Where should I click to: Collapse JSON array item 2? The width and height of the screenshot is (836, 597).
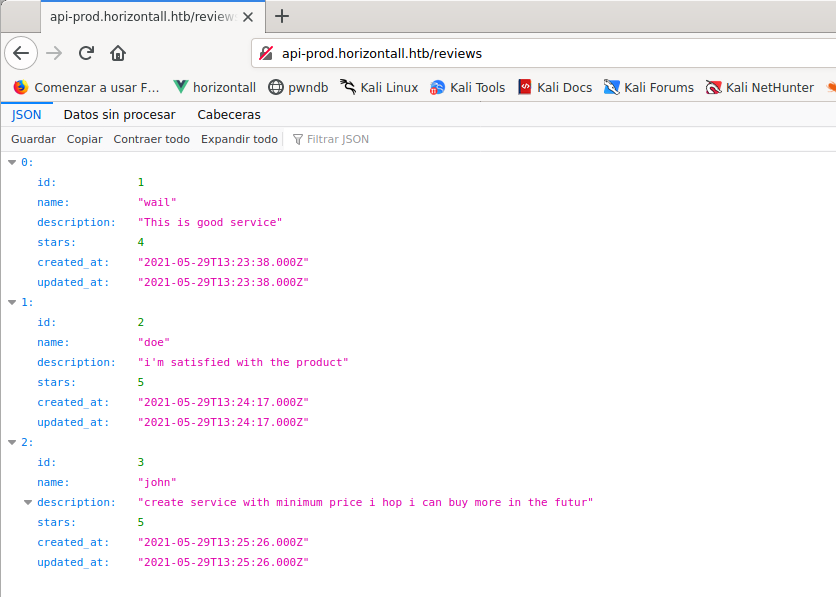coord(12,442)
